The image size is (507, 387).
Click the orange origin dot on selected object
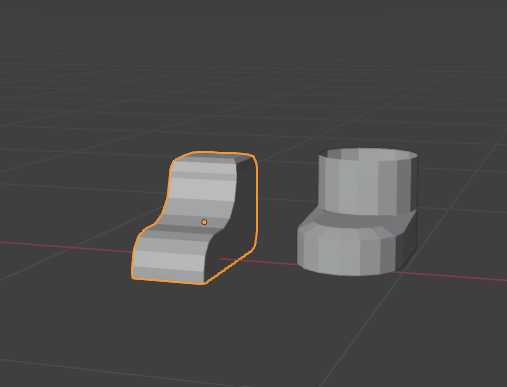pos(204,222)
